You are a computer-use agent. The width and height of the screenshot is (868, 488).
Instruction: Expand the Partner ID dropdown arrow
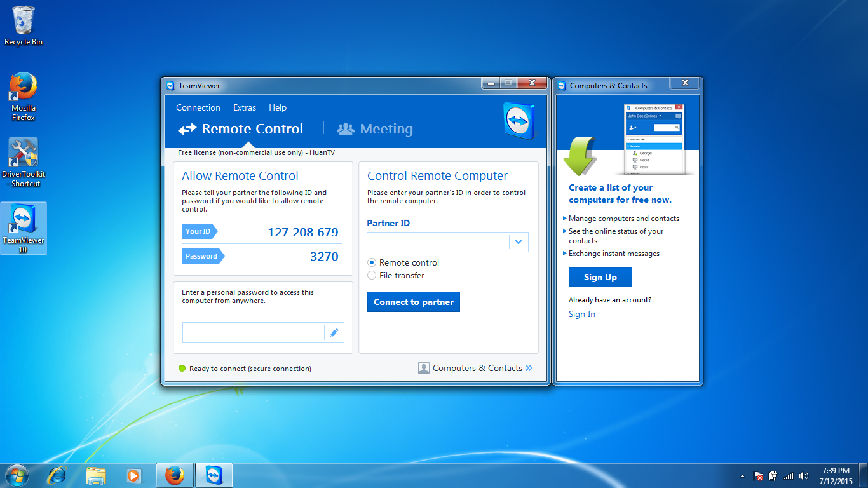[519, 242]
